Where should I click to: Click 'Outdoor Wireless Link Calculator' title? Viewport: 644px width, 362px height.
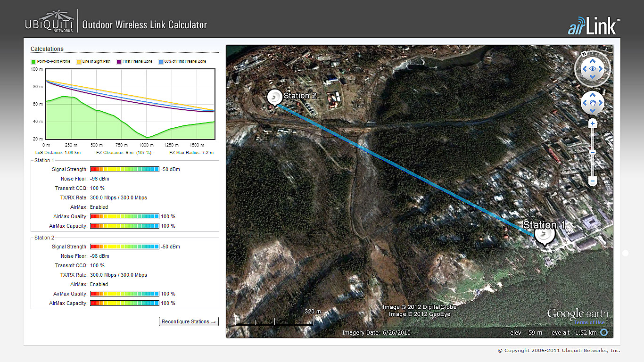point(145,25)
